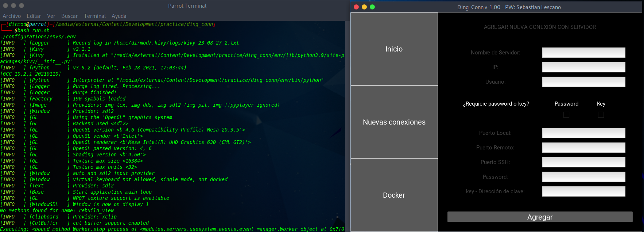Check the Password checkbox
This screenshot has width=644, height=232.
[x=566, y=115]
